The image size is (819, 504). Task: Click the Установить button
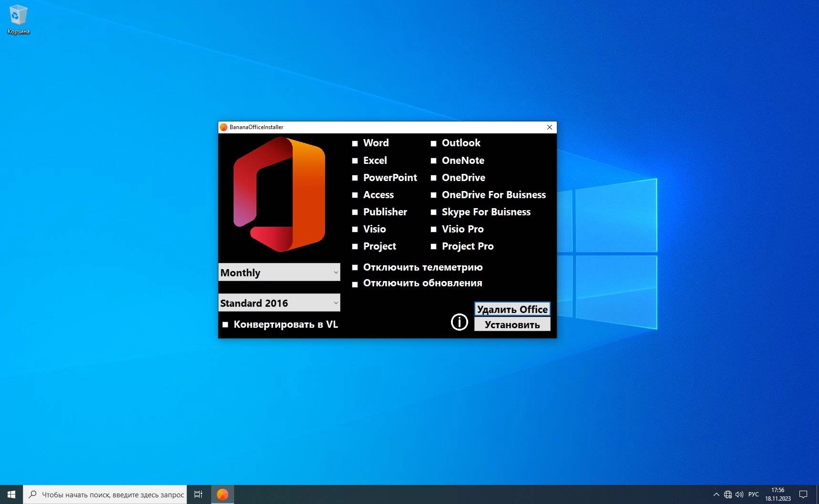point(512,324)
